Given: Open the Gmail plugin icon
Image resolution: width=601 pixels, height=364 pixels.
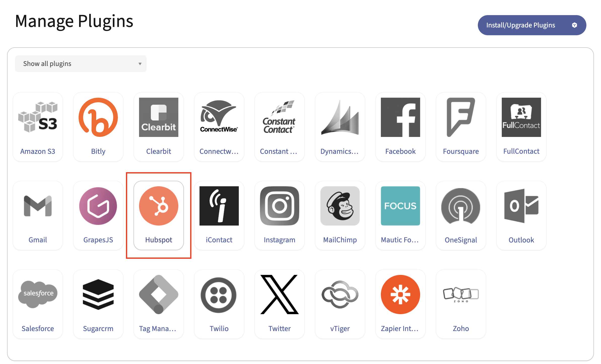Looking at the screenshot, I should pos(38,206).
